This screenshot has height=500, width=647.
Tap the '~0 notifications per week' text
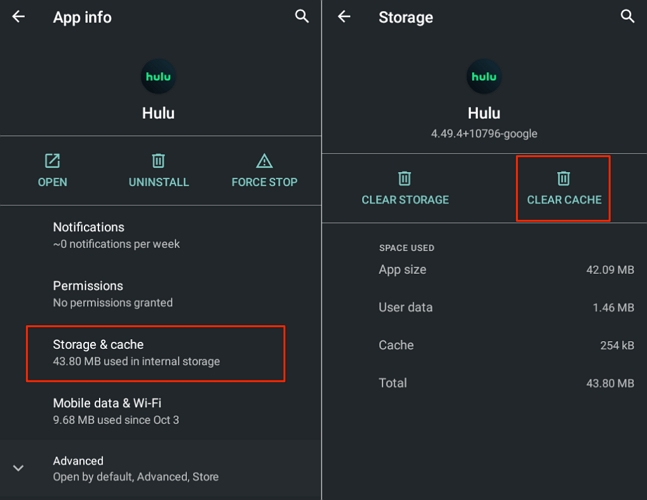click(116, 244)
